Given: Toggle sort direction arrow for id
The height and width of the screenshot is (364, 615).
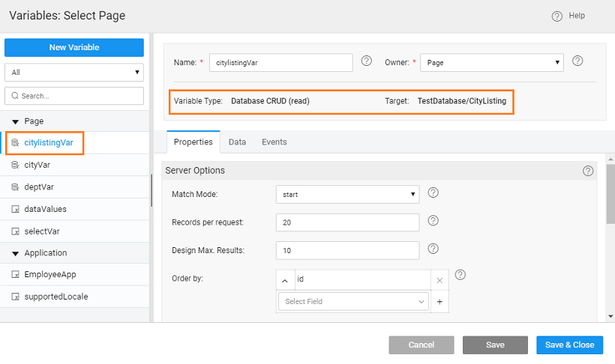Looking at the screenshot, I should 285,279.
